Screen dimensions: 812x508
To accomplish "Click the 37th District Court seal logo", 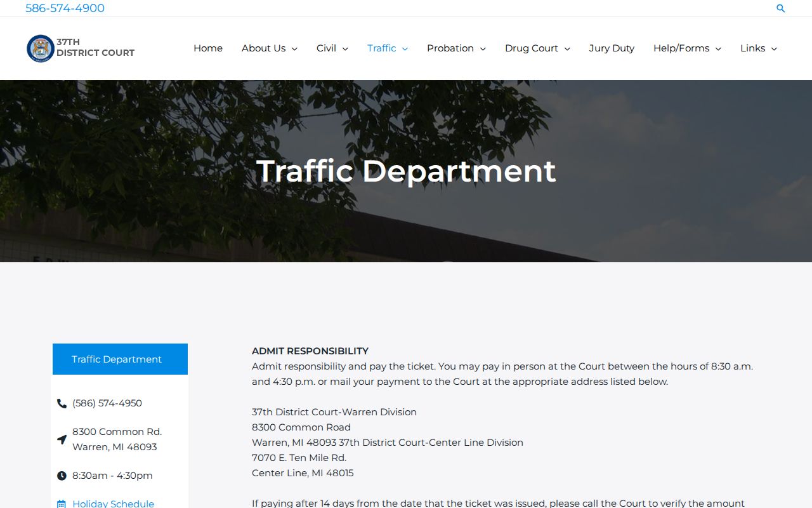I will 41,48.
